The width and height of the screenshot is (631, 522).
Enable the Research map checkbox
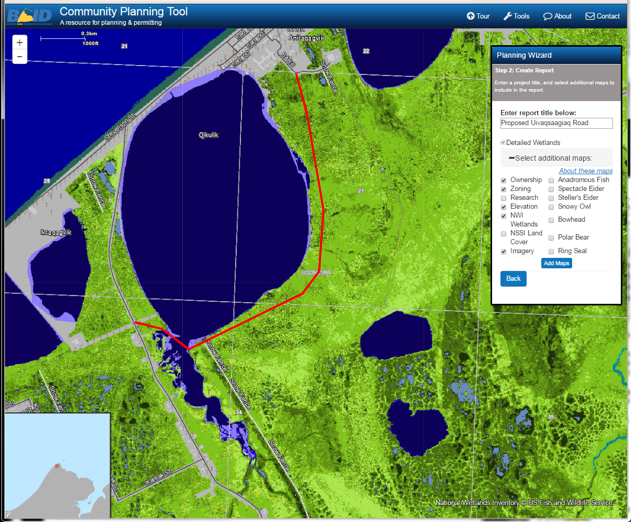[504, 198]
